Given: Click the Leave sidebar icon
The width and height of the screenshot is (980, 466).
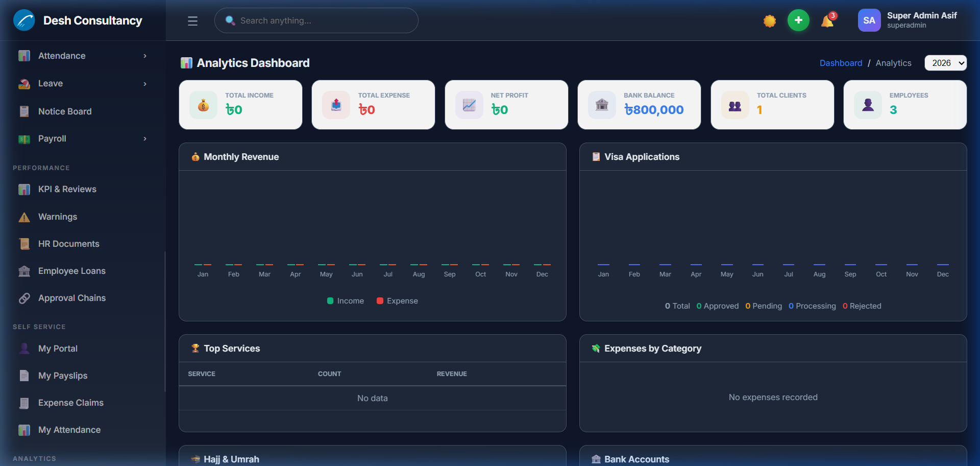Looking at the screenshot, I should pyautogui.click(x=24, y=83).
